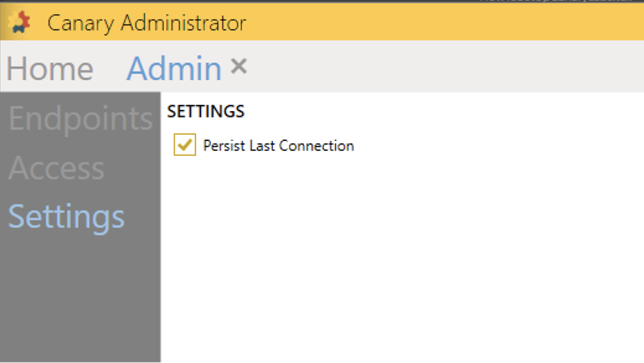Click the star-shaped logo in title bar
The height and width of the screenshot is (363, 644).
point(19,22)
